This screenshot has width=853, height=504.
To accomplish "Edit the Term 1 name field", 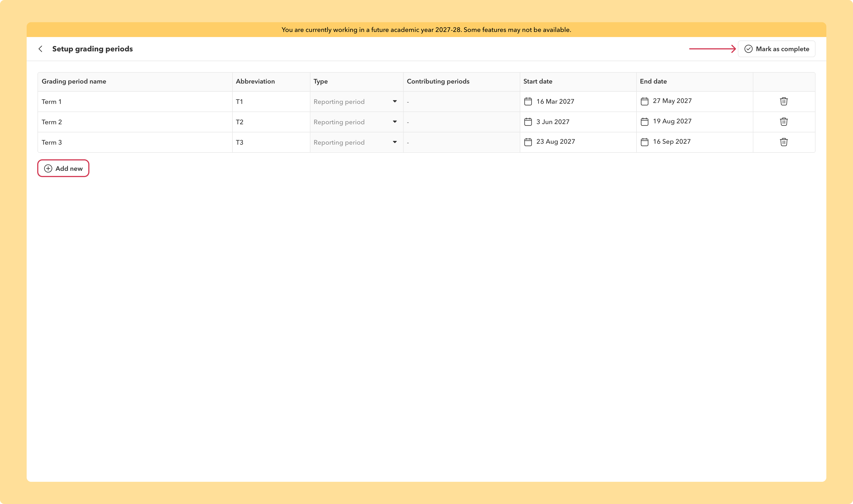I will tap(135, 102).
